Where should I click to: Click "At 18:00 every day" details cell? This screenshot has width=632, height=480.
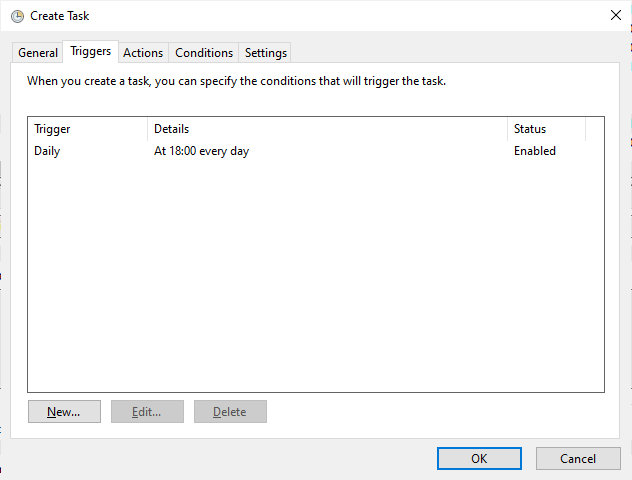202,151
